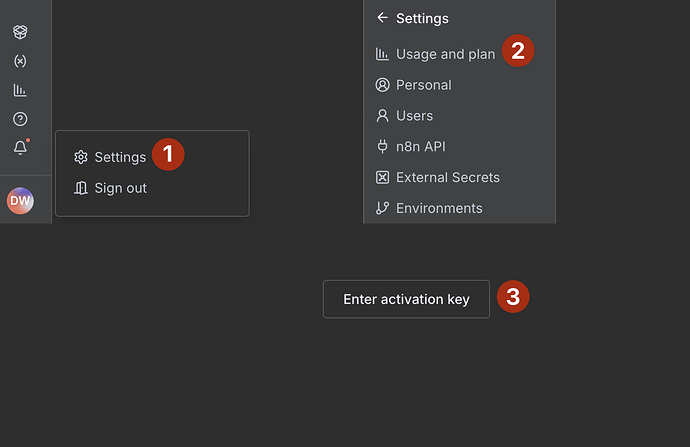Open External Secrets settings
The image size is (690, 447).
pyautogui.click(x=447, y=178)
